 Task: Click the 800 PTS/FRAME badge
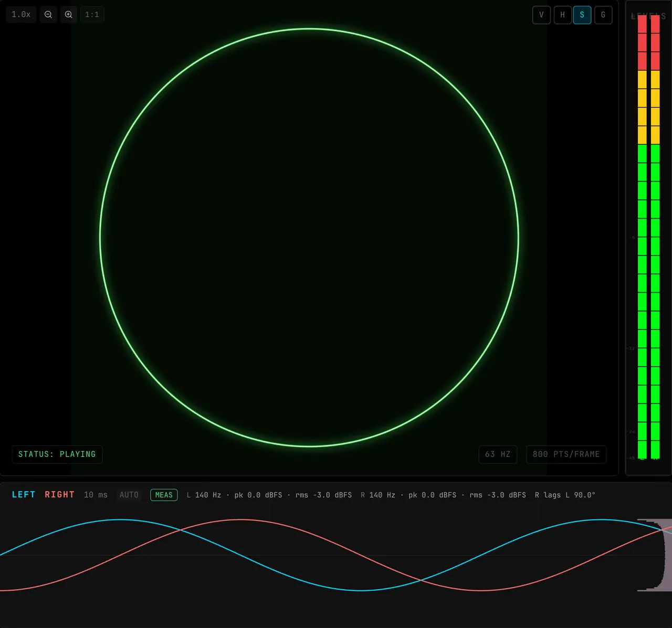(566, 454)
